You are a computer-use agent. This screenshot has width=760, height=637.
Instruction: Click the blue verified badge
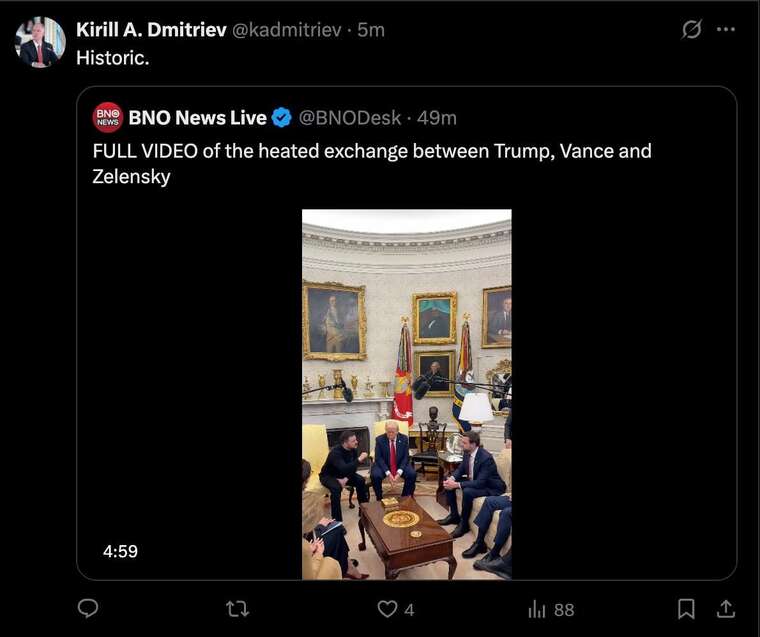(x=282, y=118)
